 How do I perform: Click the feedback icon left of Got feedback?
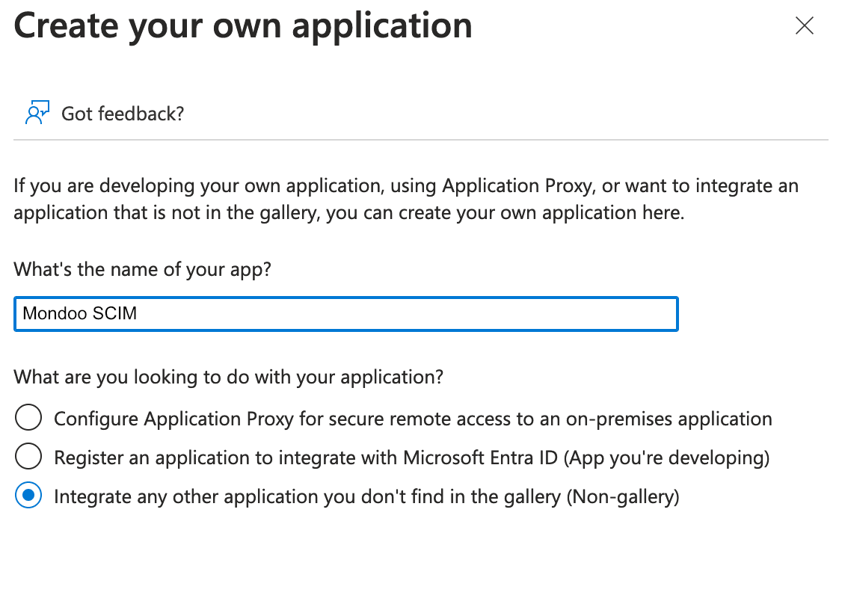point(37,113)
